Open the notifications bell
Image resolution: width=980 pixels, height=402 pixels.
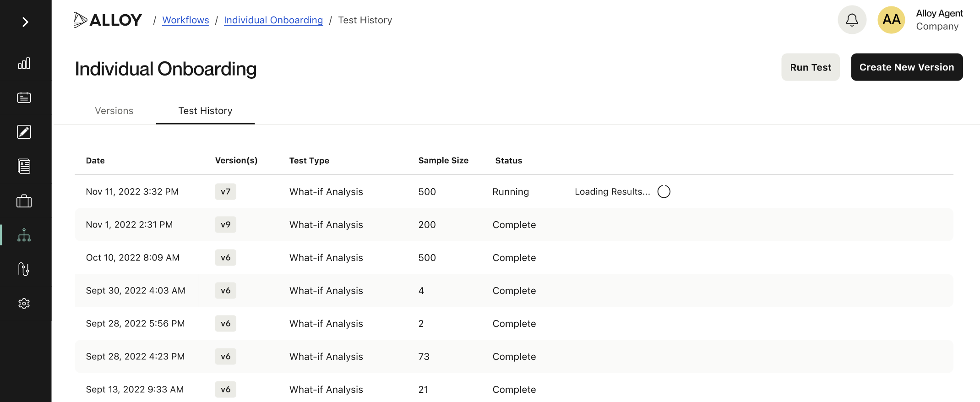pyautogui.click(x=852, y=20)
